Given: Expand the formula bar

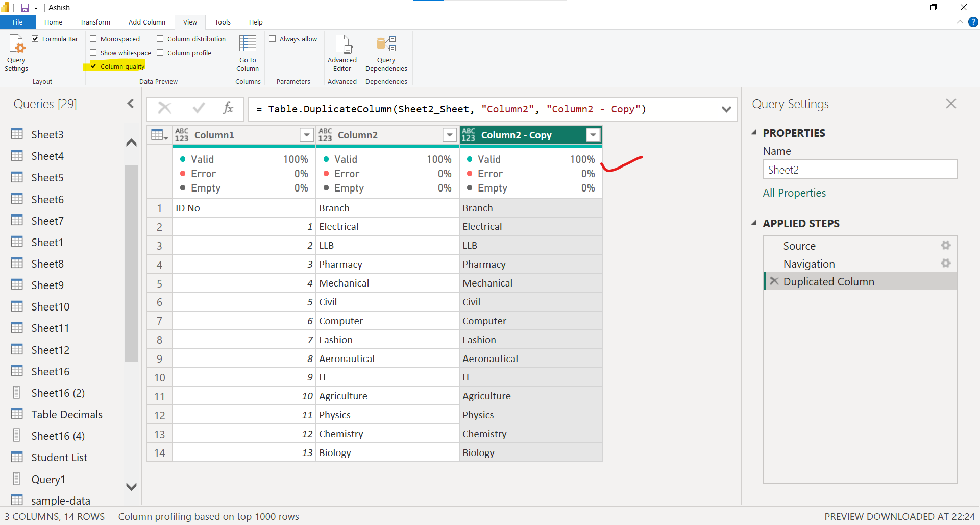Looking at the screenshot, I should [726, 109].
